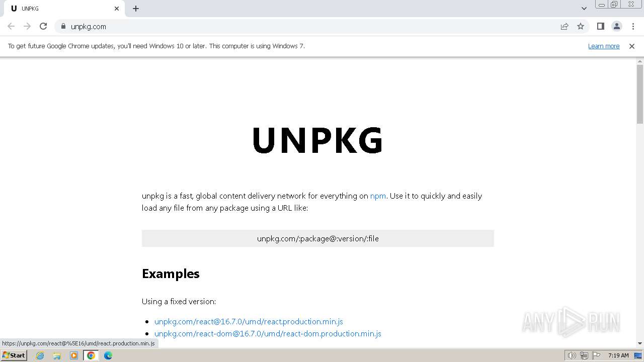The width and height of the screenshot is (644, 362).
Task: Open react-dom.production.min.js 16.7.0 link
Action: click(268, 333)
